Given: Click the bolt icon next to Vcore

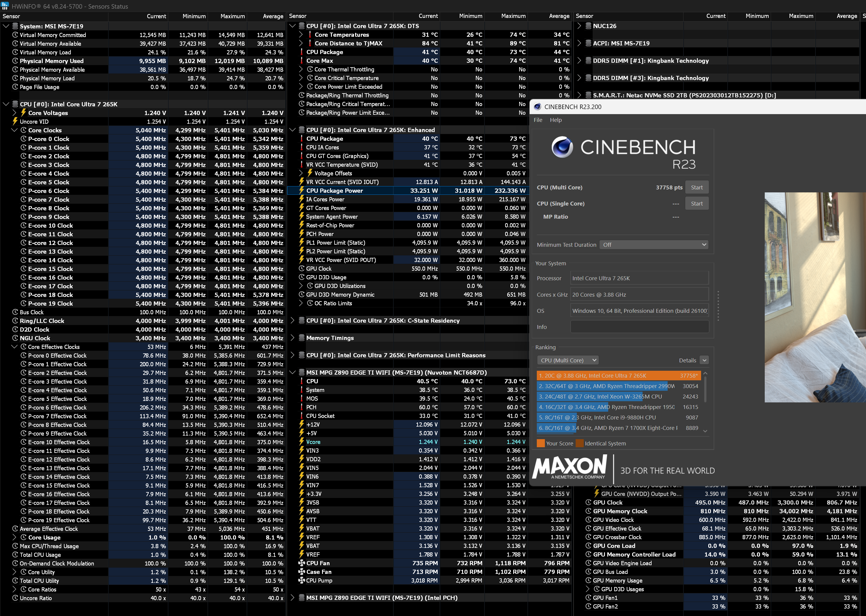Looking at the screenshot, I should click(x=302, y=442).
